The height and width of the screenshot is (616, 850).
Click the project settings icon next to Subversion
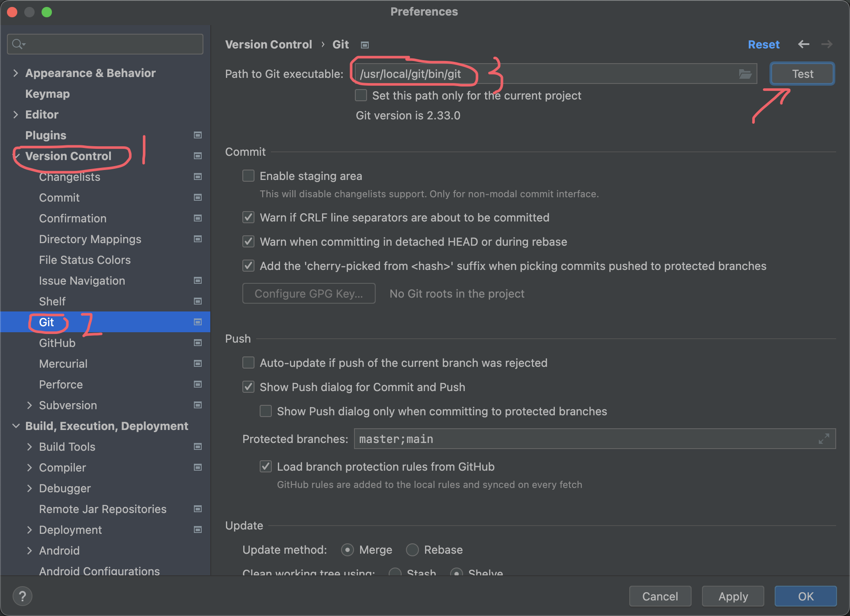click(198, 405)
